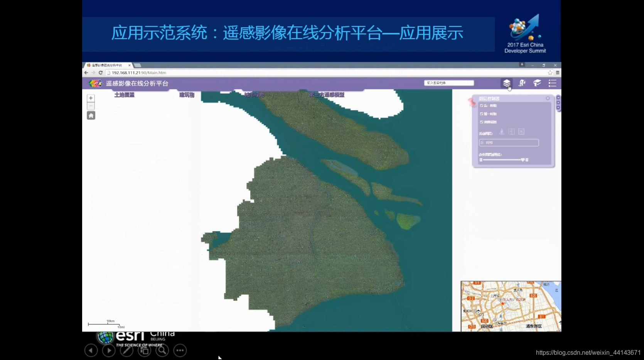644x360 pixels.
Task: Select the pen tool in slideshow controls
Action: point(126,350)
